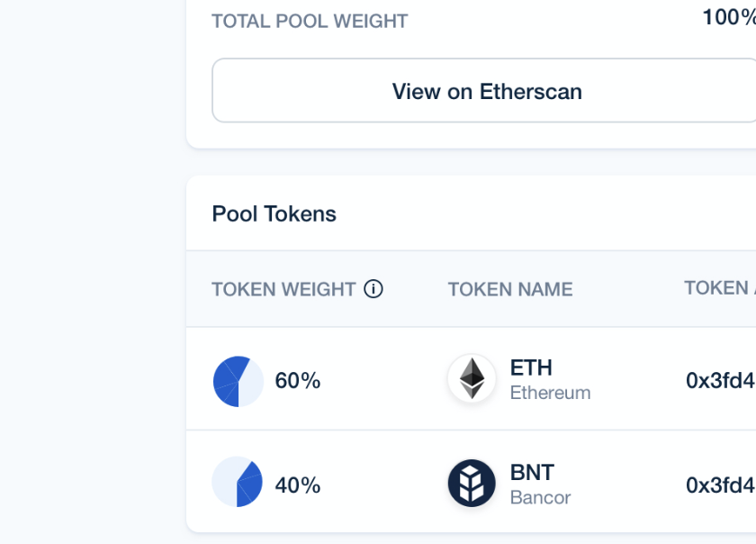
Task: Click the Ethereum logo icon in ETH row
Action: click(x=471, y=378)
